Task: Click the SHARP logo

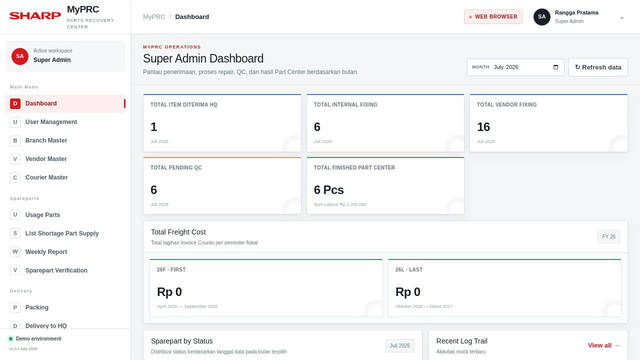Action: click(35, 16)
